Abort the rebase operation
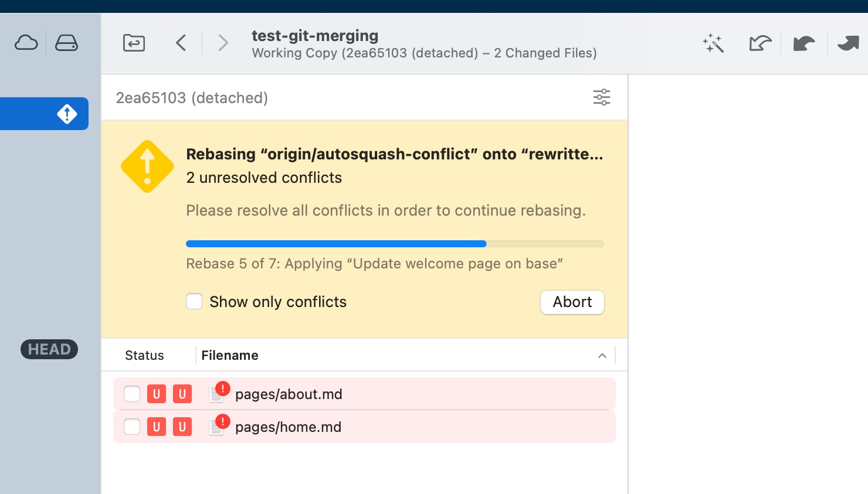This screenshot has height=494, width=868. tap(572, 302)
